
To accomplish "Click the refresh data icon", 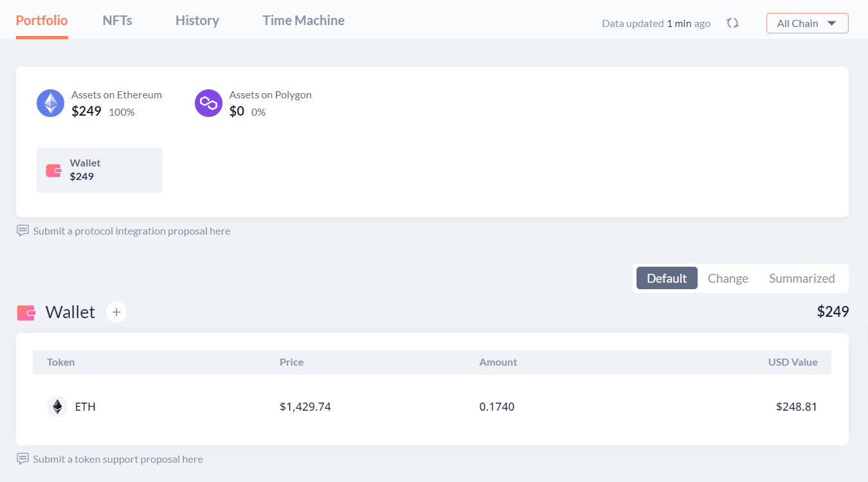I will (732, 23).
